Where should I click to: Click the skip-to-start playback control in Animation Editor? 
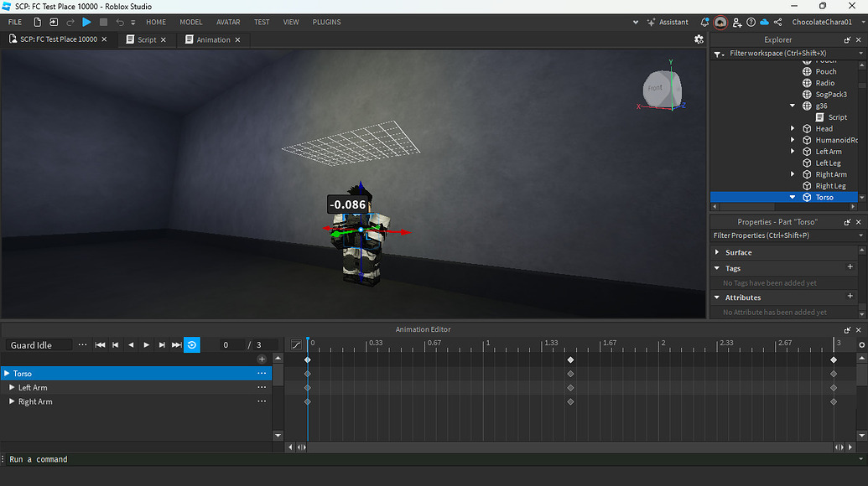(x=100, y=344)
